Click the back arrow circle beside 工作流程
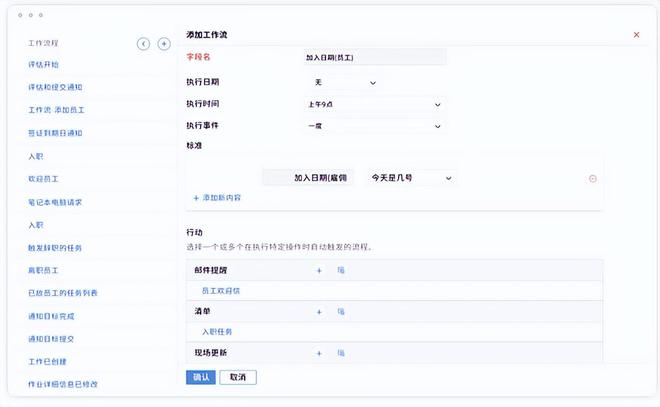The image size is (660, 407). [x=143, y=44]
